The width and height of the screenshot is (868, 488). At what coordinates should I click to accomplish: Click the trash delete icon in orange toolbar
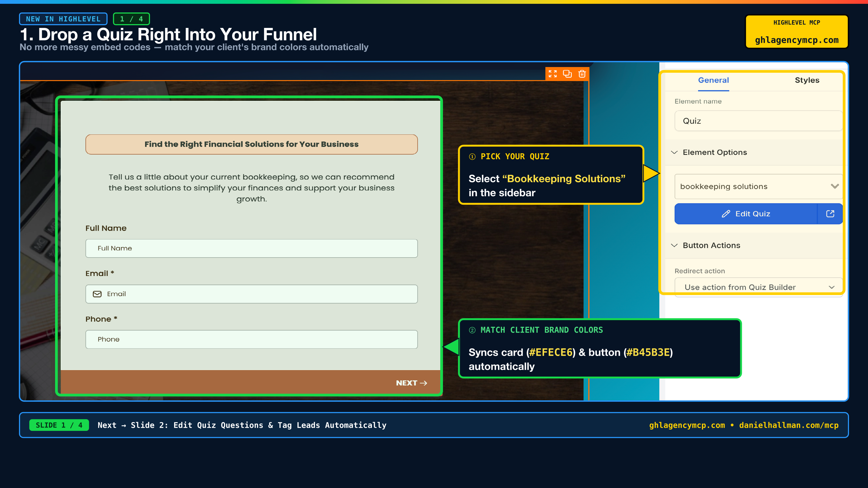click(582, 74)
